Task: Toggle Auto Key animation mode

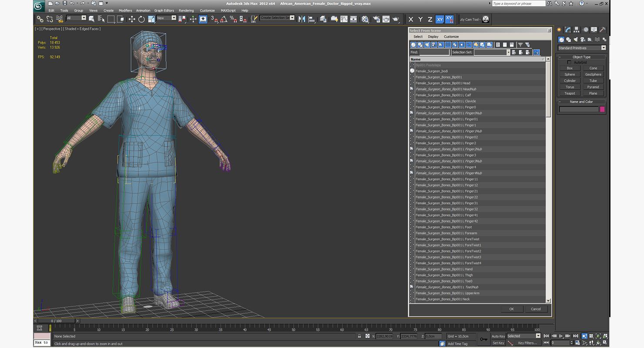Action: [x=498, y=336]
